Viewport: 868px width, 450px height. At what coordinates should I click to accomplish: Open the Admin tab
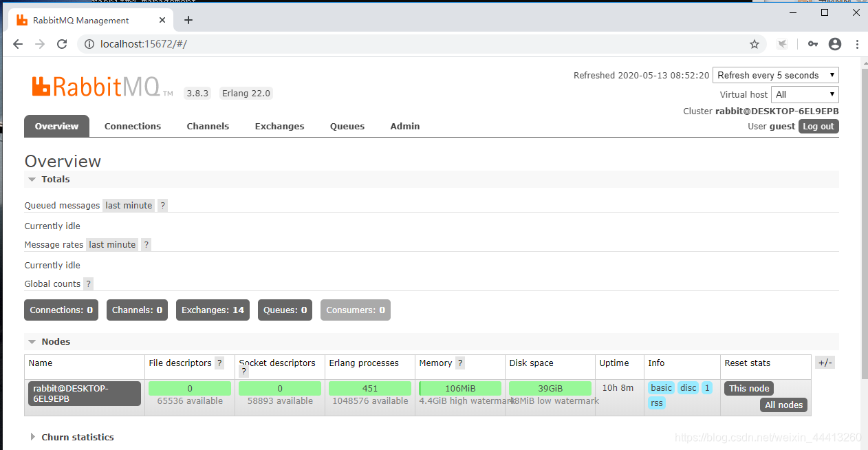pyautogui.click(x=405, y=126)
